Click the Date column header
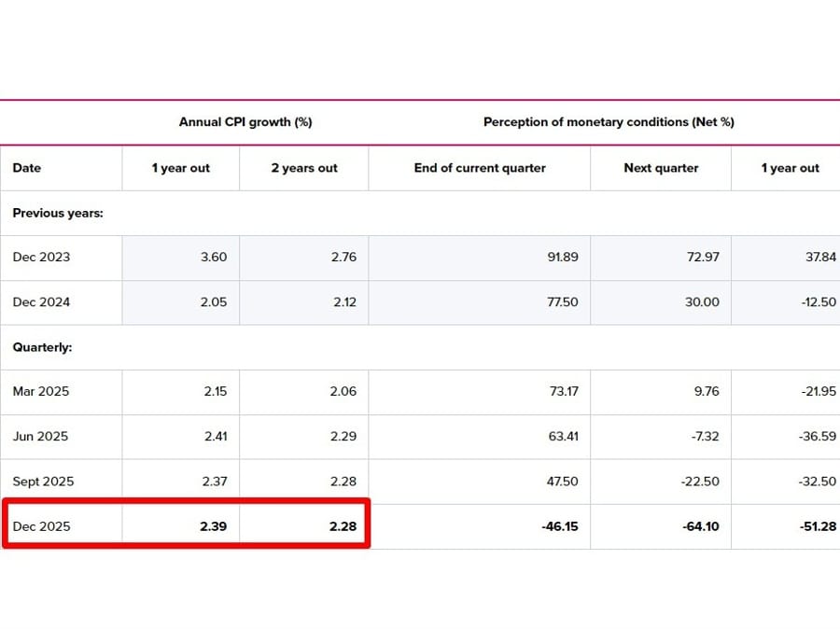The width and height of the screenshot is (840, 629). click(27, 168)
